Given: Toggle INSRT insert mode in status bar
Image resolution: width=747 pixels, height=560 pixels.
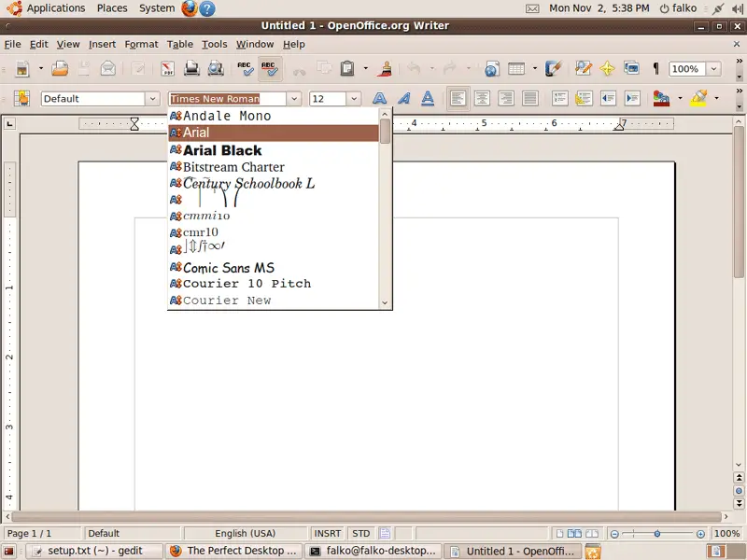Looking at the screenshot, I should (x=328, y=533).
